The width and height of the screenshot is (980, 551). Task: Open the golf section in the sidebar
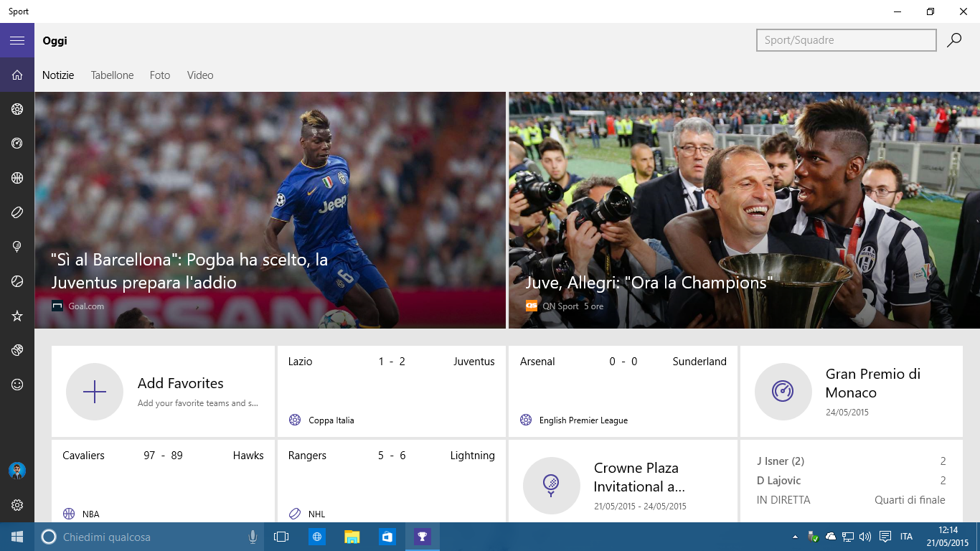pos(17,247)
